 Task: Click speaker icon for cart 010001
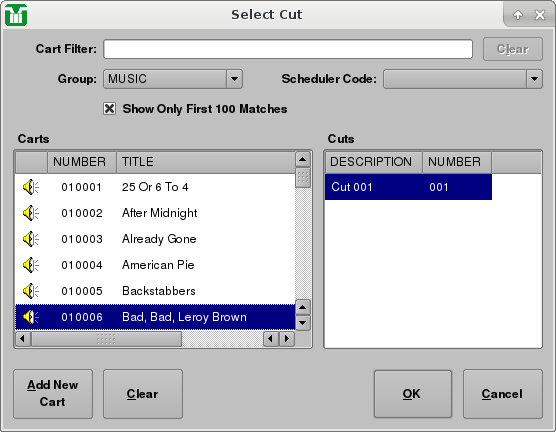coord(31,187)
